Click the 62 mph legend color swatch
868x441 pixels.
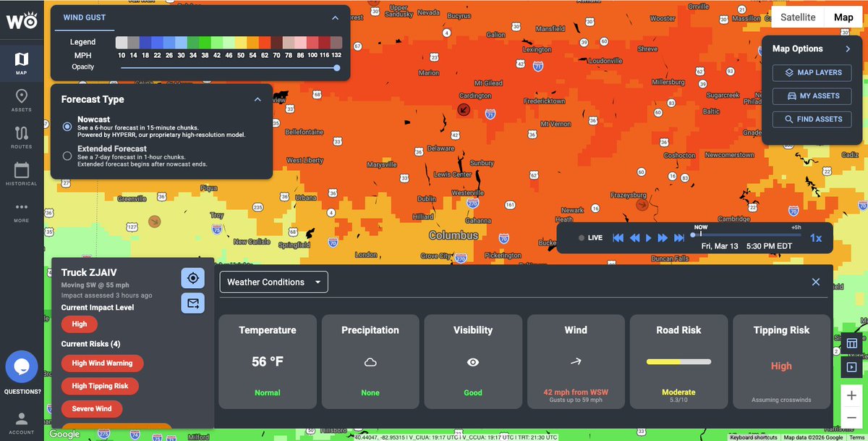[265, 42]
